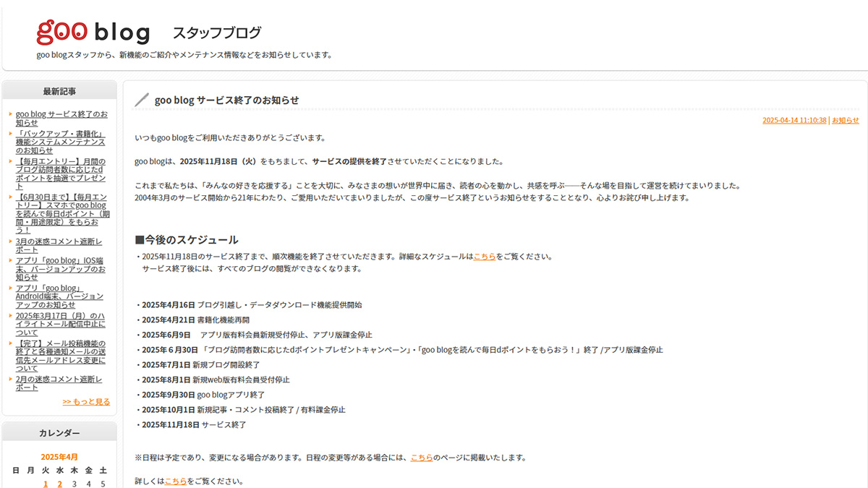Screen dimensions: 868x488
Task: Open 【完了】メール投稿機能の終了 article
Action: (x=60, y=356)
